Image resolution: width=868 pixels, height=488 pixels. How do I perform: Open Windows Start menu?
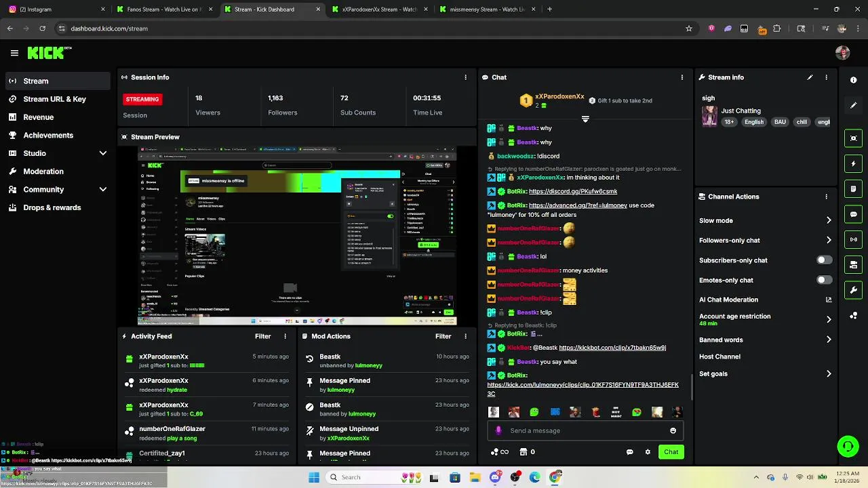314,477
